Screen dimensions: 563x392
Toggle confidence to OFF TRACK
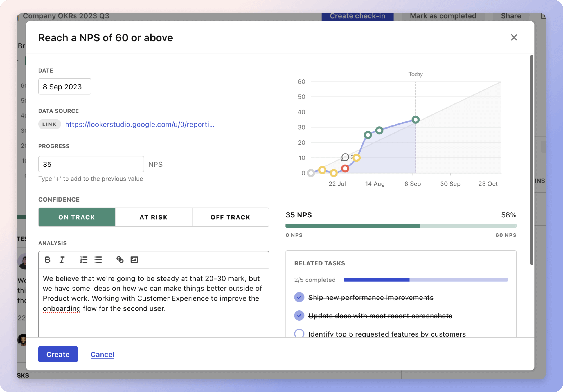click(x=230, y=217)
